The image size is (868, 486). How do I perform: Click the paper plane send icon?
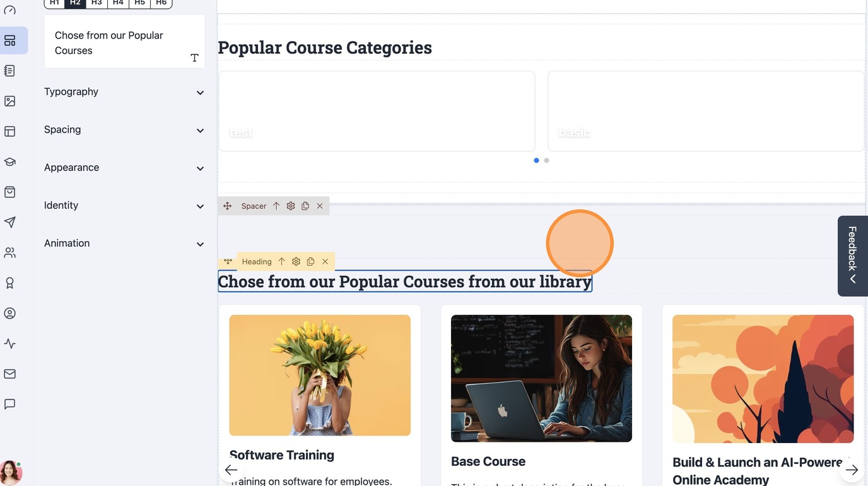point(9,222)
